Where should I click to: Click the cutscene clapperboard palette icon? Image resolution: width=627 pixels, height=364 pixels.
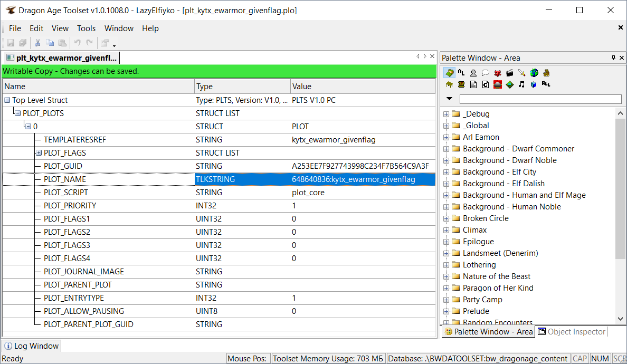pos(510,73)
